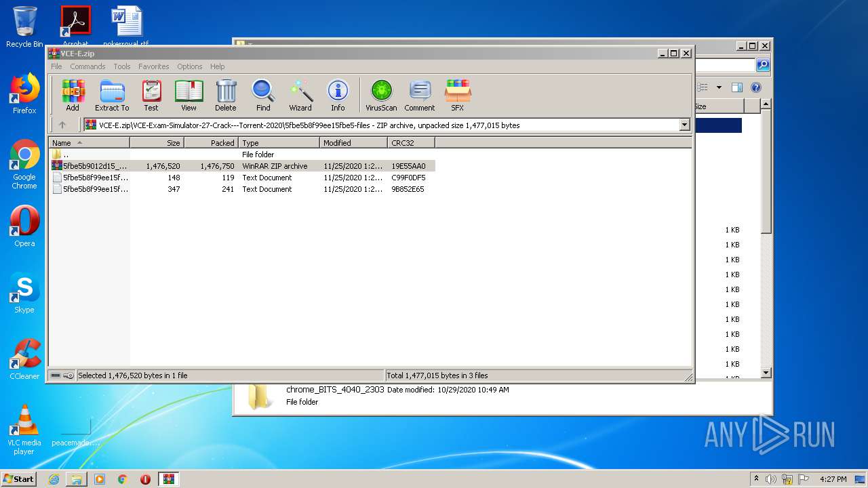Click the taskbar clock showing 4:27 PM
The width and height of the screenshot is (868, 488).
[833, 479]
